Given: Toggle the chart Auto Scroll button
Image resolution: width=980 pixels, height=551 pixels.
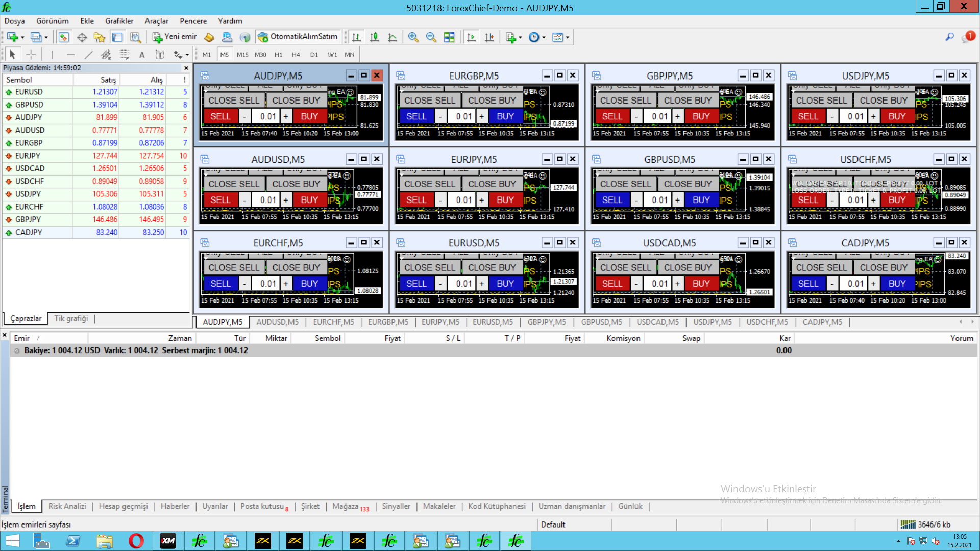Looking at the screenshot, I should tap(471, 37).
